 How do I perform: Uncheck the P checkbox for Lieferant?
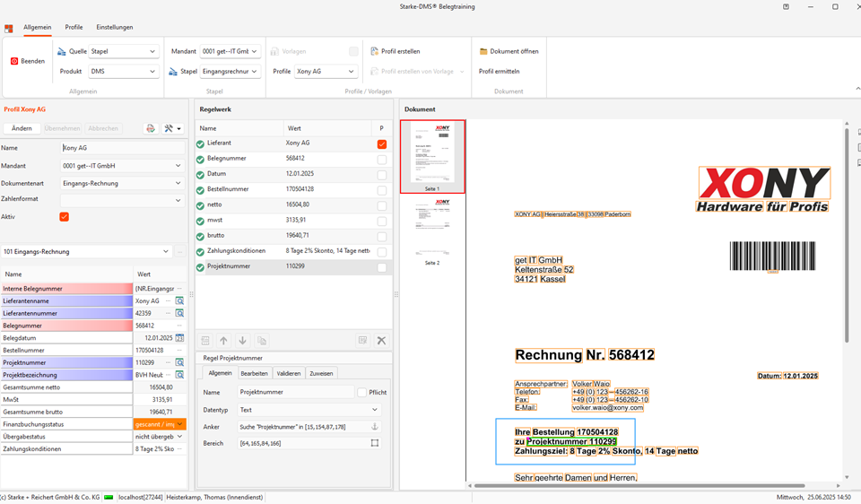tap(382, 144)
